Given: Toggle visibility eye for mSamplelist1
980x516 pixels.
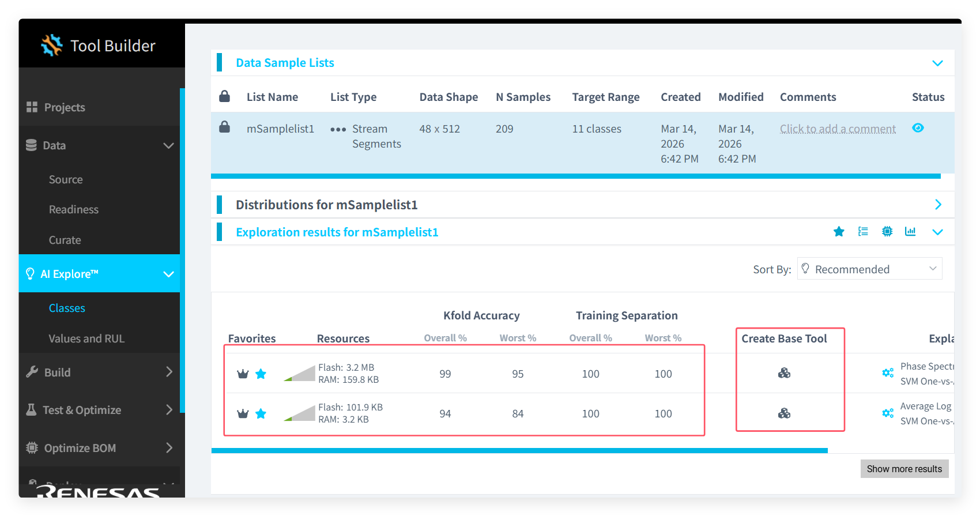Looking at the screenshot, I should pos(918,128).
